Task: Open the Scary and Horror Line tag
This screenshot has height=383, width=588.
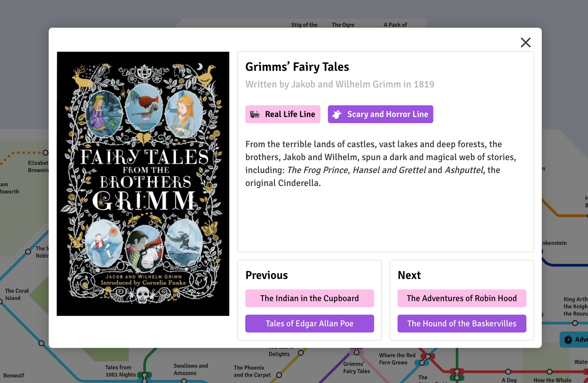Action: [380, 114]
